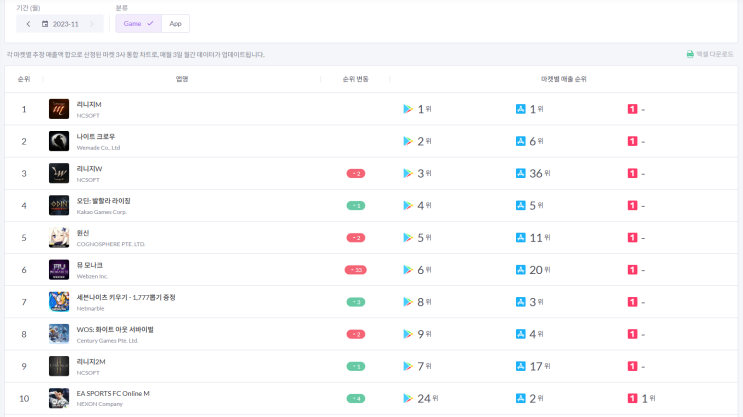The width and height of the screenshot is (743, 417).
Task: Select the Game category tab
Action: click(x=138, y=23)
